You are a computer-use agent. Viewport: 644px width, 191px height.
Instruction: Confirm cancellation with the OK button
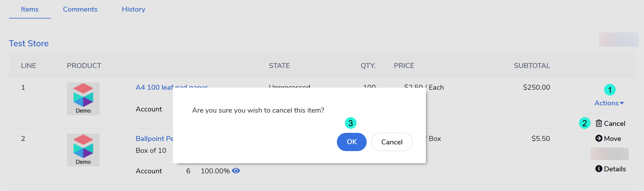pos(351,142)
